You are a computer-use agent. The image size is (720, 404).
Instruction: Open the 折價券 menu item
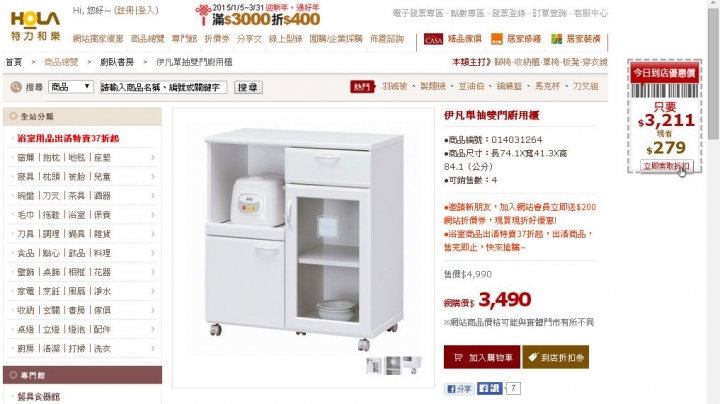coord(217,39)
